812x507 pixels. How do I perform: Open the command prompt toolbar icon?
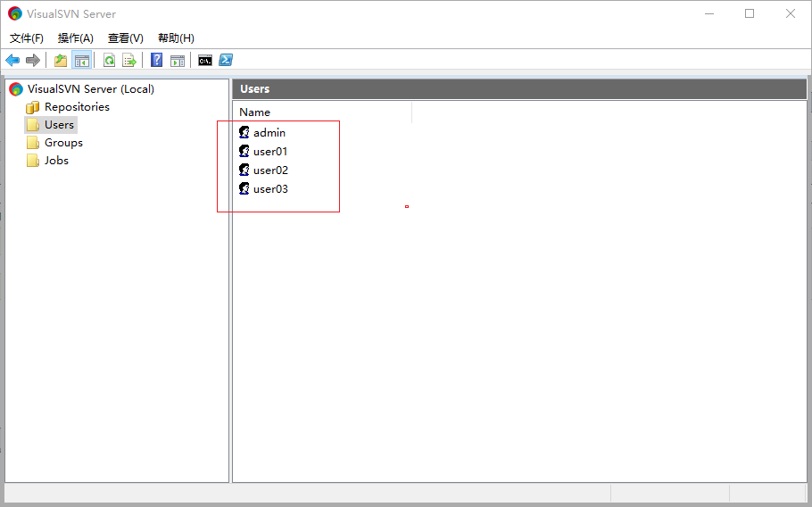(x=205, y=61)
